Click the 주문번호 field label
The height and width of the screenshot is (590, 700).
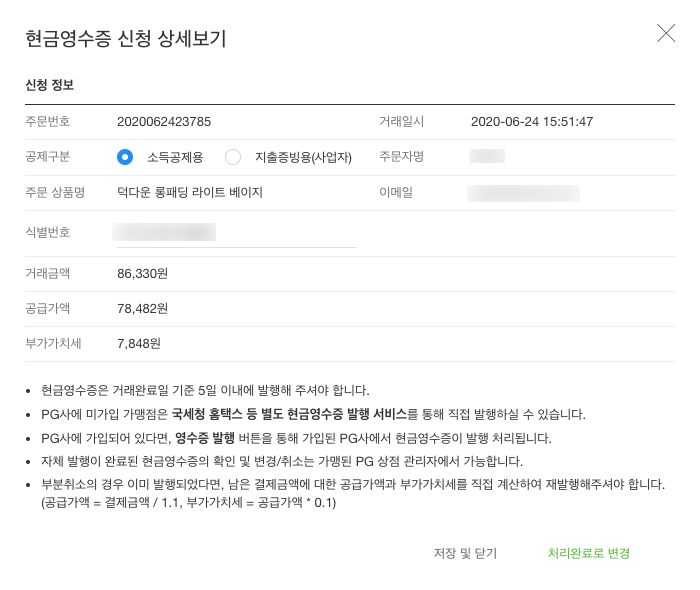(x=48, y=122)
